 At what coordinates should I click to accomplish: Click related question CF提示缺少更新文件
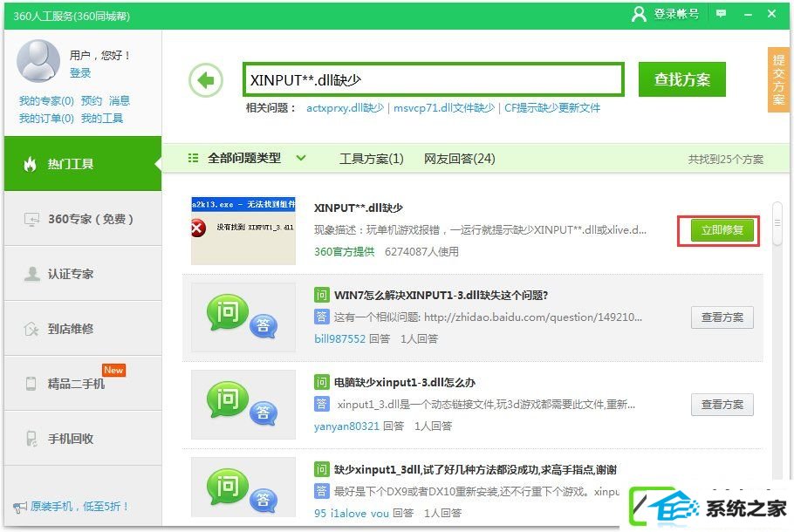click(x=552, y=108)
